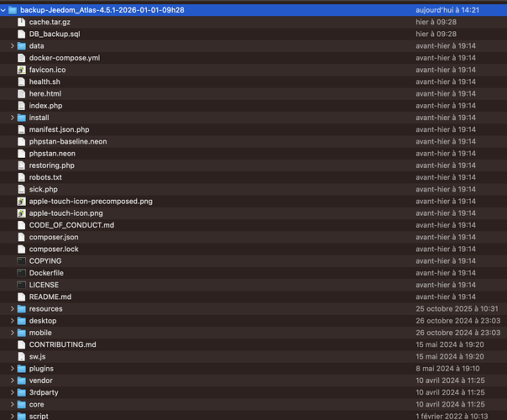Select the phpstan-baseline.neon file name
507x420 pixels.
(x=68, y=142)
